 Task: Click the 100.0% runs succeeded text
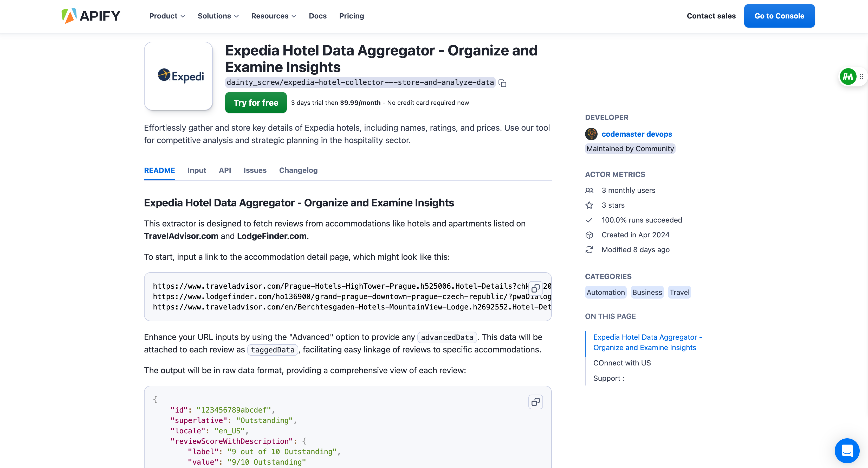642,220
